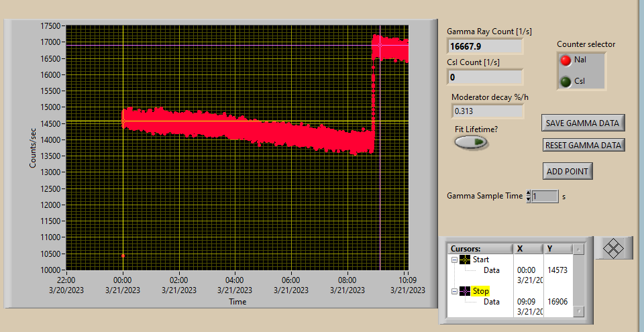This screenshot has height=332, width=644.
Task: Click the X column header in legend
Action: (529, 249)
